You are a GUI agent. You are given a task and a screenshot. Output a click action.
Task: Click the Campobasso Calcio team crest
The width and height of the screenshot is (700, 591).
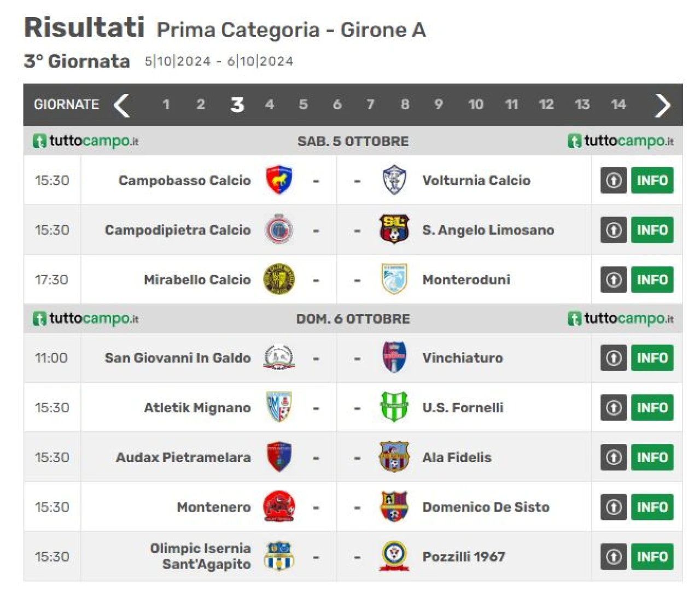click(x=279, y=180)
